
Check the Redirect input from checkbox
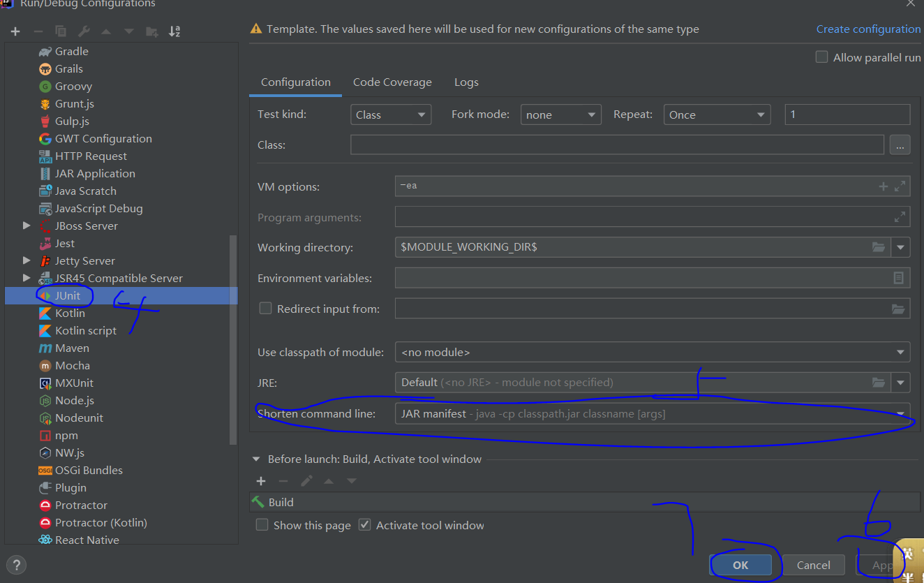click(x=265, y=308)
